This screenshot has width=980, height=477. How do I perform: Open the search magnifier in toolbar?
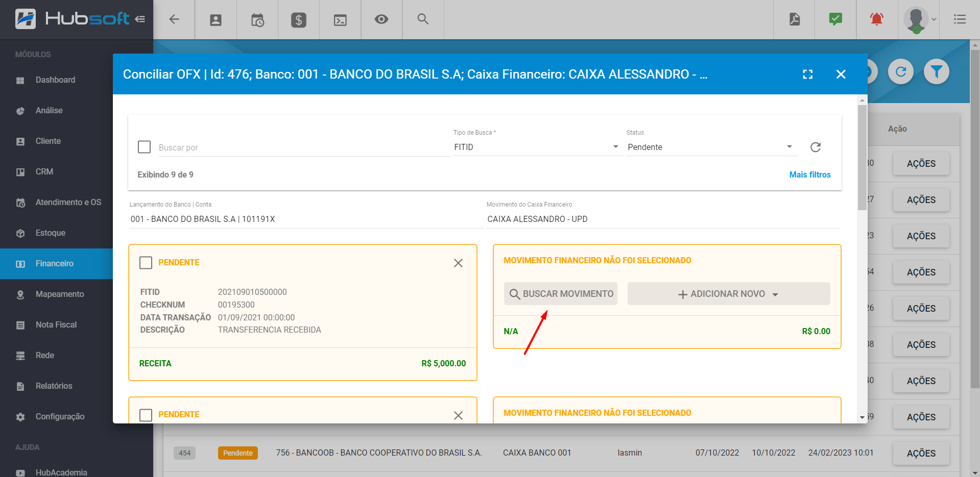pyautogui.click(x=423, y=19)
